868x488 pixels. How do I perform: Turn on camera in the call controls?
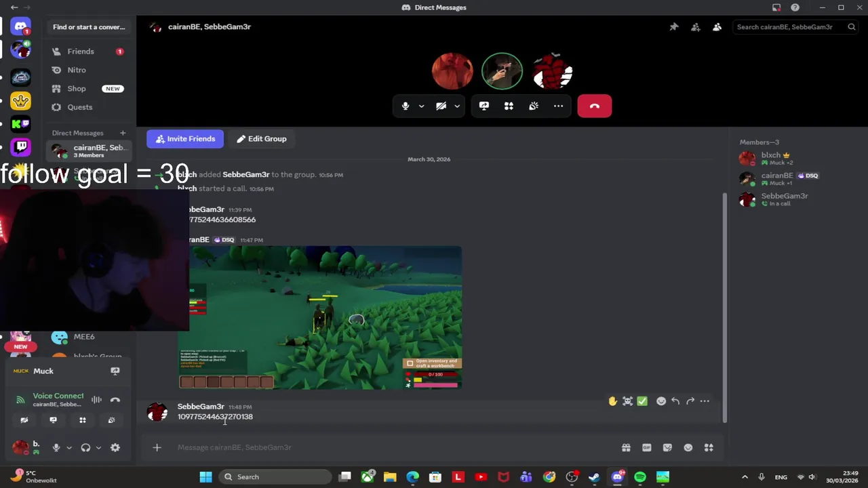[441, 106]
